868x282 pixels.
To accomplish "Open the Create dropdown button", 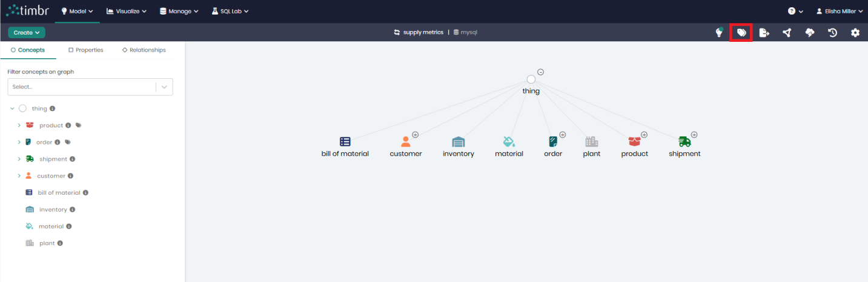I will coord(27,33).
